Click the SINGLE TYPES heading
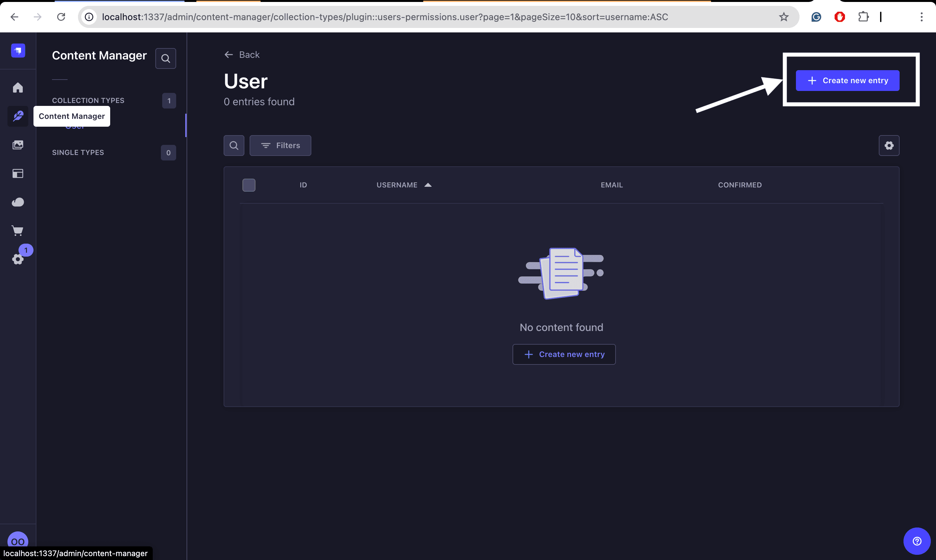The image size is (936, 560). click(78, 152)
